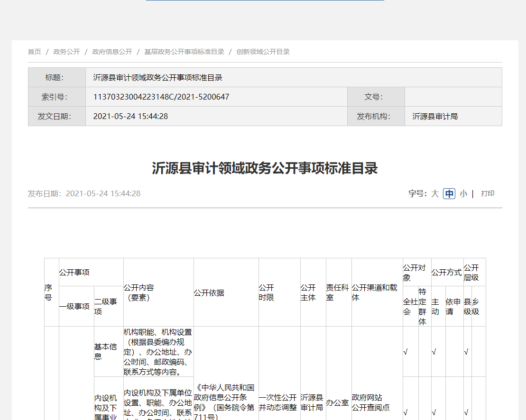The width and height of the screenshot is (526, 420).
Task: Go to the 首页 breadcrumb link
Action: [34, 52]
